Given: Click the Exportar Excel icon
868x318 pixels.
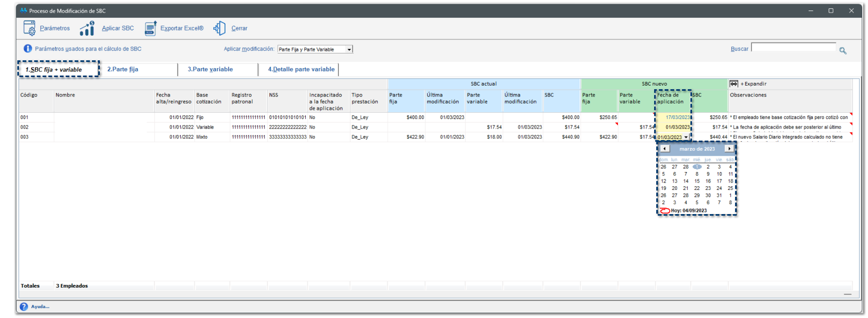Looking at the screenshot, I should click(151, 28).
